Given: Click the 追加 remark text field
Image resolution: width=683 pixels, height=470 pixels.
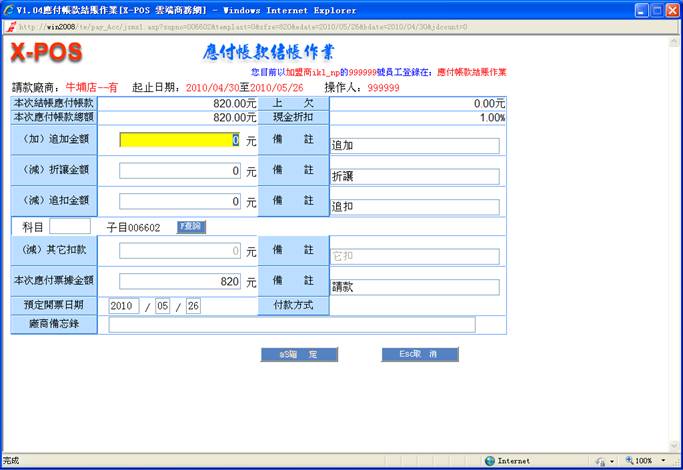Looking at the screenshot, I should [x=414, y=146].
